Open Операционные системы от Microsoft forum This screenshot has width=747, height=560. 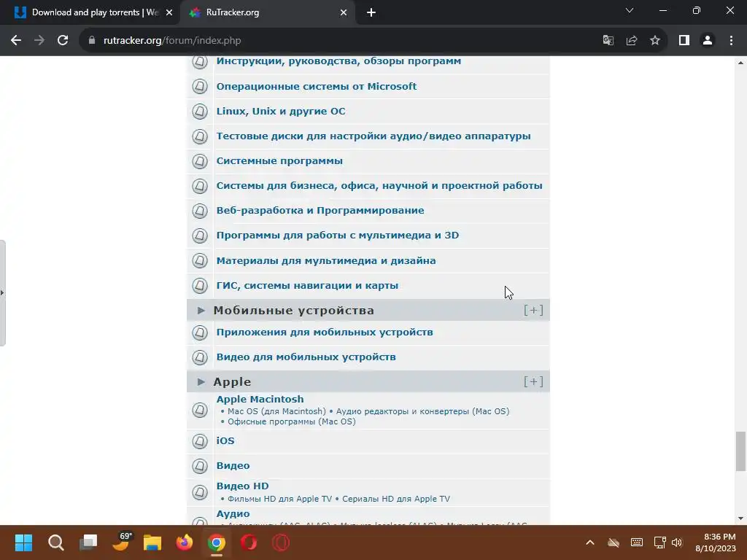[x=317, y=86]
